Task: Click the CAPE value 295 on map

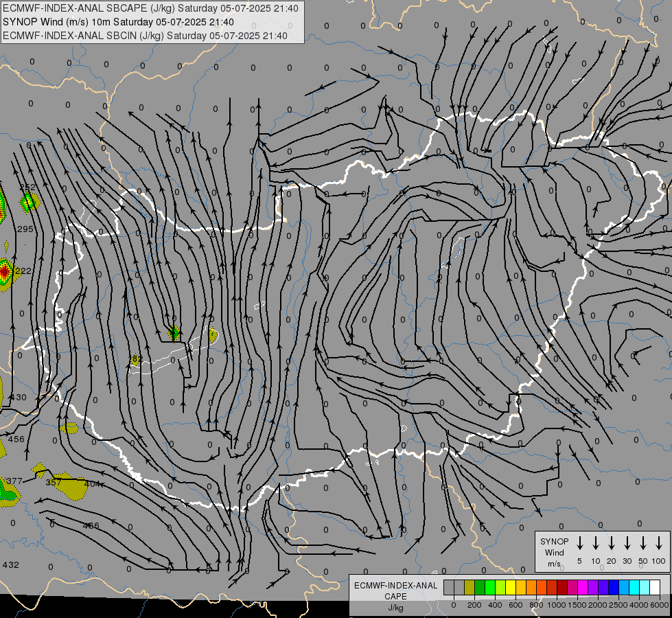Action: 25,229
